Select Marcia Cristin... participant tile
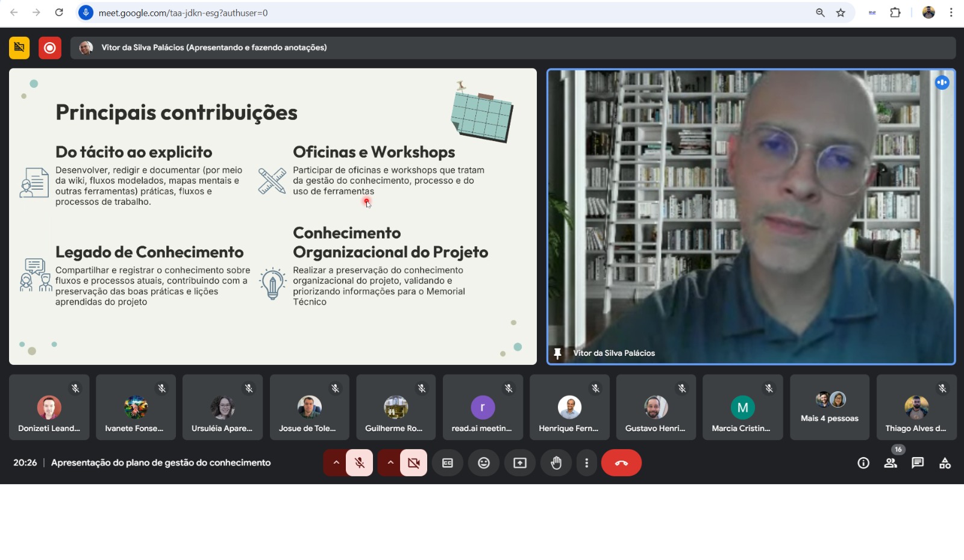 pyautogui.click(x=743, y=407)
